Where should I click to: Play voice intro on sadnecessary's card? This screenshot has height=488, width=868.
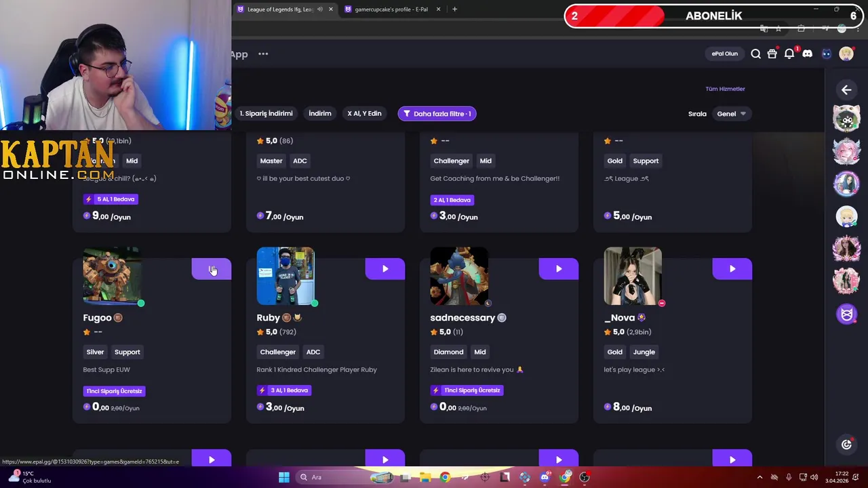coord(558,269)
